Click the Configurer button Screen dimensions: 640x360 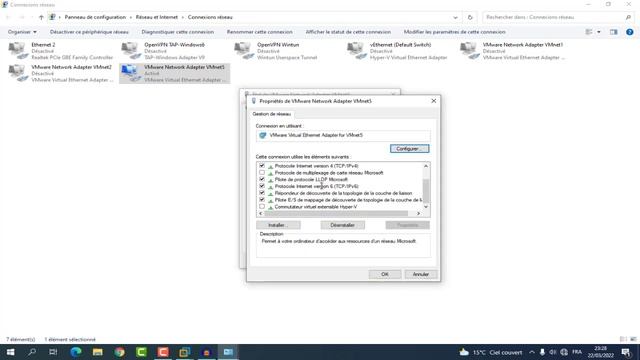coord(409,149)
